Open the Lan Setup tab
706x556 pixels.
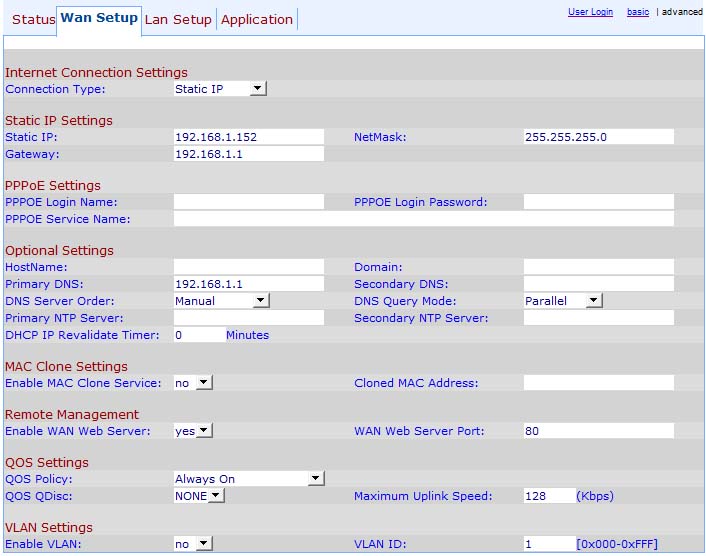[178, 20]
